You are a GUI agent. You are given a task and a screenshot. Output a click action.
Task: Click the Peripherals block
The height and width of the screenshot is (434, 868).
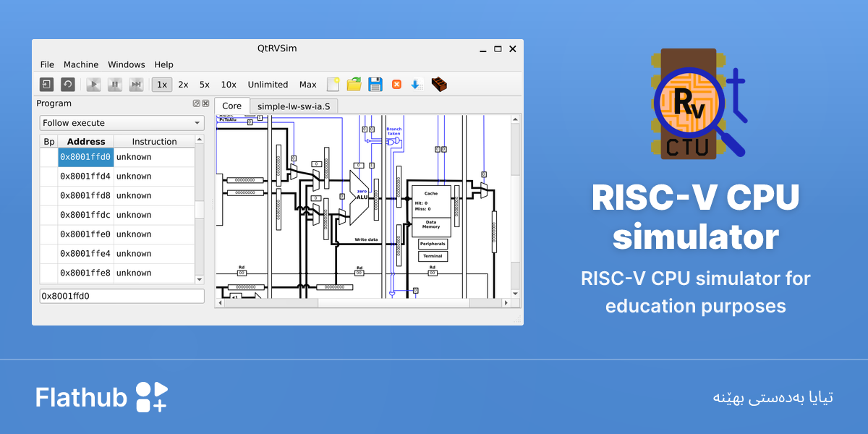click(433, 244)
